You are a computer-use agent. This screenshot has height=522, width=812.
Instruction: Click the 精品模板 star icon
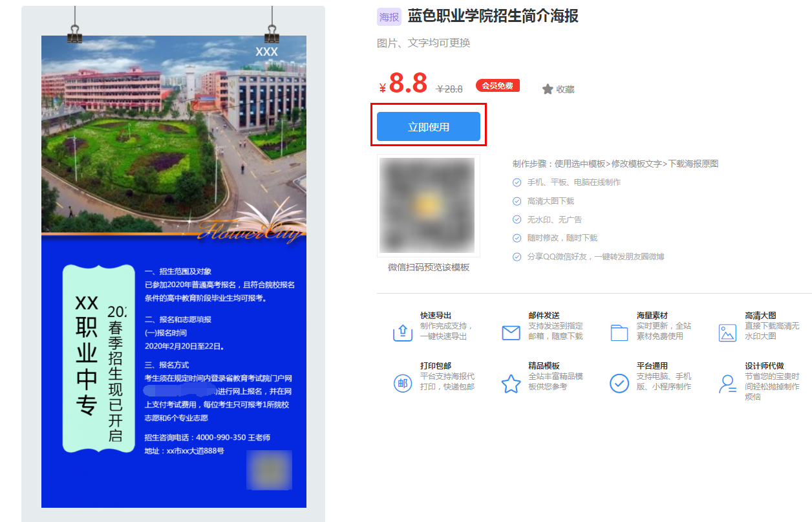511,383
